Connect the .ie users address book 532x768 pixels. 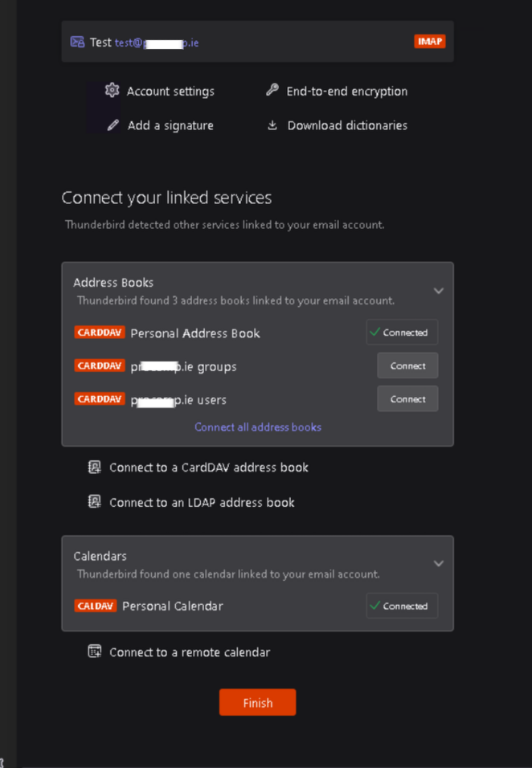(x=407, y=398)
